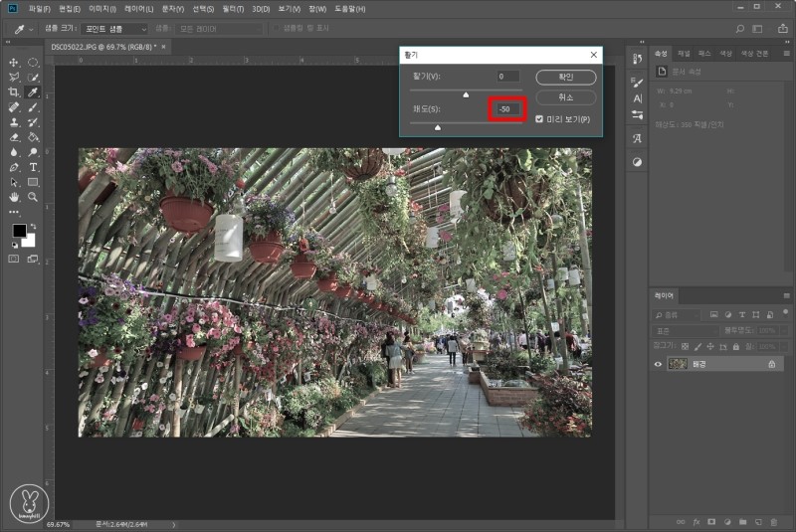Select the Crop tool
Viewport: 796px width, 532px height.
click(x=14, y=92)
